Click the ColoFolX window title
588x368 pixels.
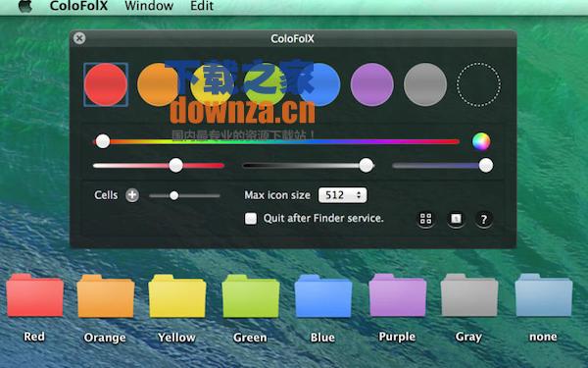point(292,38)
